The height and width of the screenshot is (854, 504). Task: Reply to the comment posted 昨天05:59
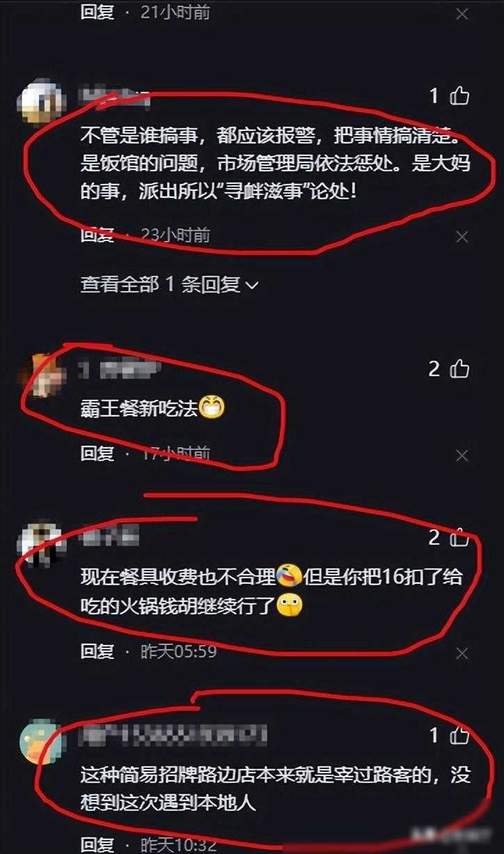[x=97, y=651]
